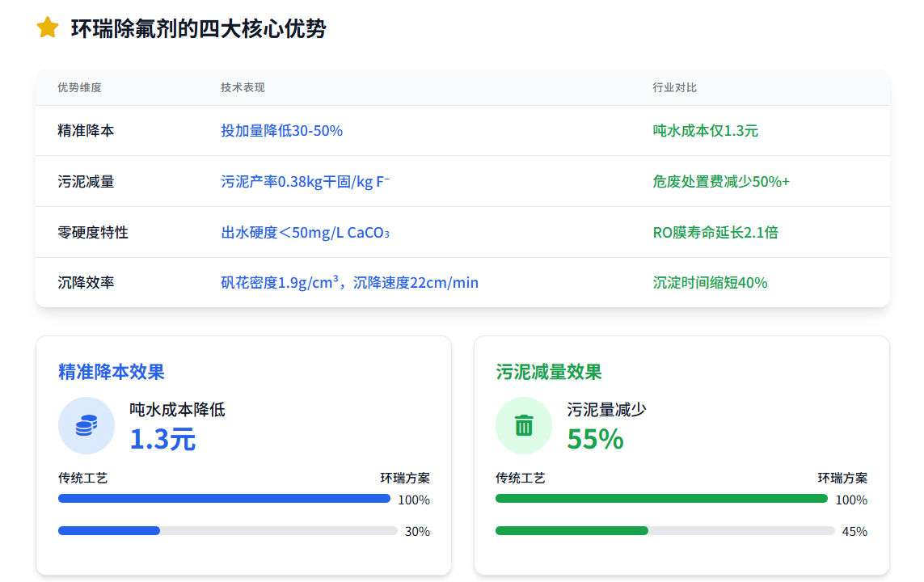Click the blue 100% progress bar
Image resolution: width=924 pixels, height=582 pixels.
(224, 499)
